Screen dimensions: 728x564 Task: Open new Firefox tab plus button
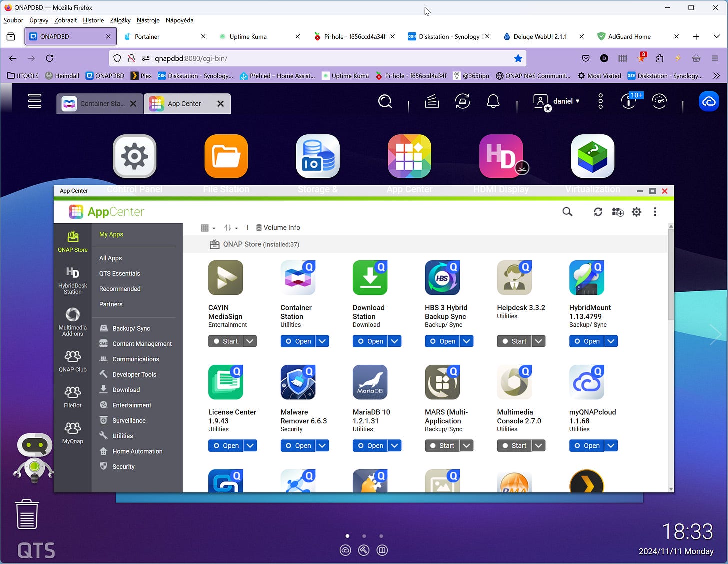[696, 36]
